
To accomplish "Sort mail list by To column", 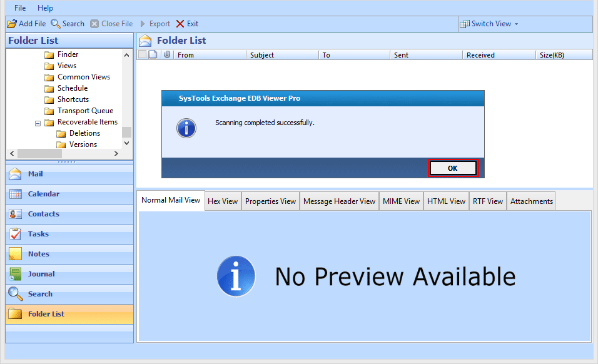I will (354, 55).
